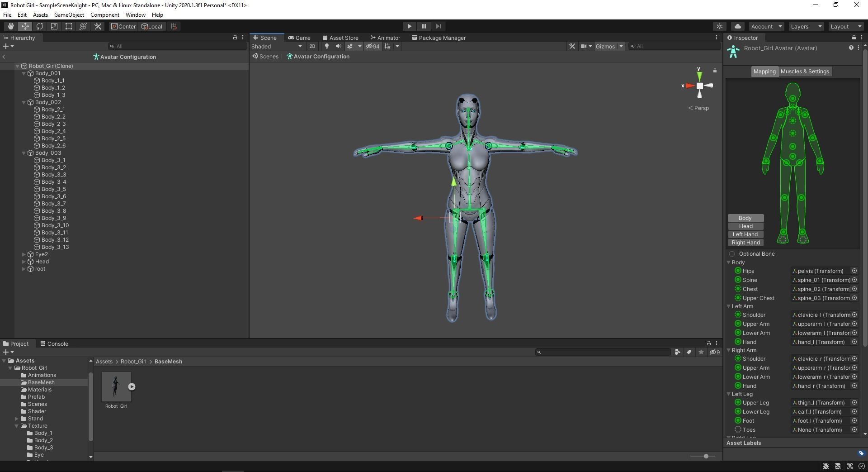The image size is (868, 472).
Task: Expand Robot_Girl asset sub-items arrow
Action: pyautogui.click(x=132, y=386)
